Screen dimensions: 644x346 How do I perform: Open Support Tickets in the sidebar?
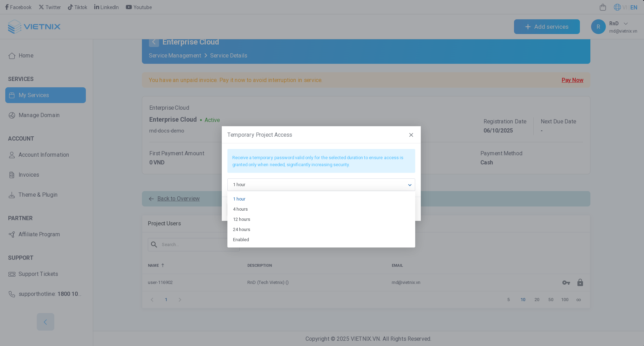[x=38, y=274]
